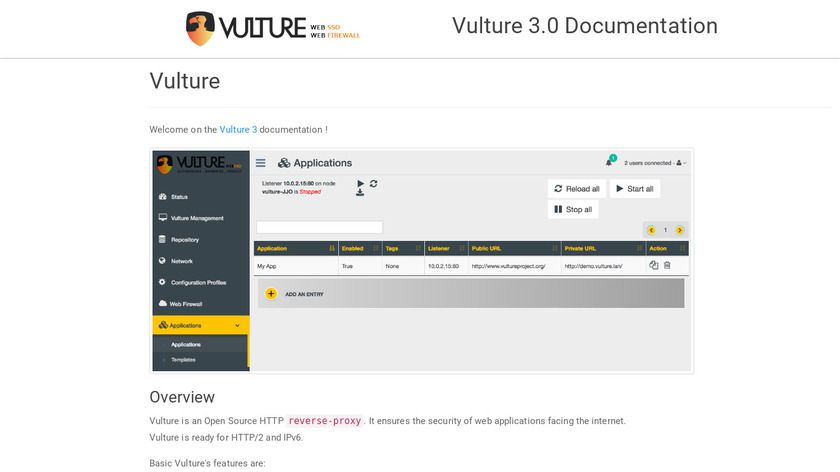Sort by the Enabled column header
This screenshot has height=472, width=840.
click(x=360, y=249)
